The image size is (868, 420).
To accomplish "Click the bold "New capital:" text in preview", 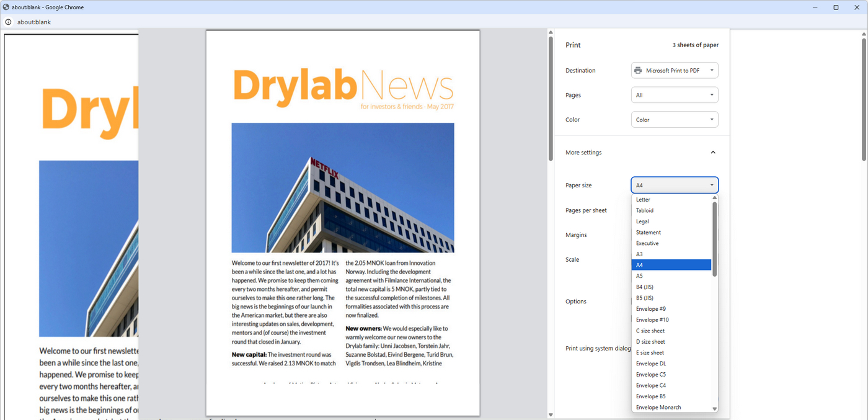I will [x=249, y=354].
